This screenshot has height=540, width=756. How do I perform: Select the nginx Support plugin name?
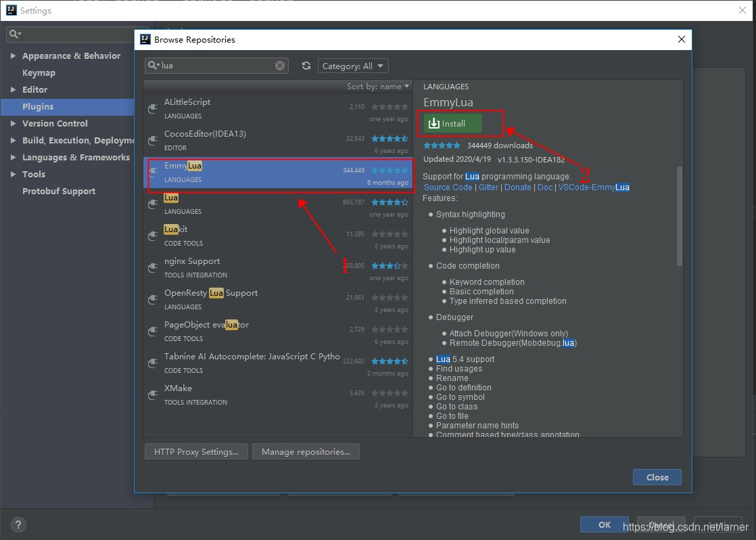point(192,261)
